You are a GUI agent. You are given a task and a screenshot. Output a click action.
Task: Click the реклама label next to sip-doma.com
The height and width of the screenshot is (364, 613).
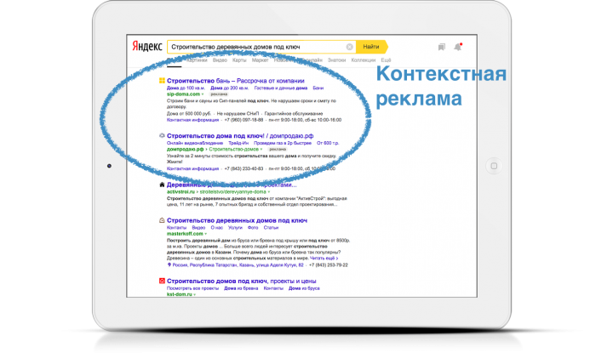tap(219, 94)
